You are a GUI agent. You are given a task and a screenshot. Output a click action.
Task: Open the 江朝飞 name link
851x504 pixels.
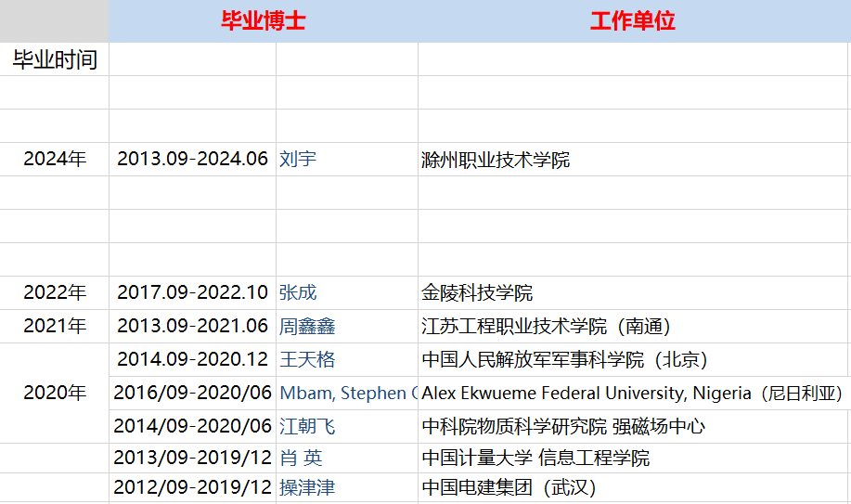pyautogui.click(x=307, y=427)
